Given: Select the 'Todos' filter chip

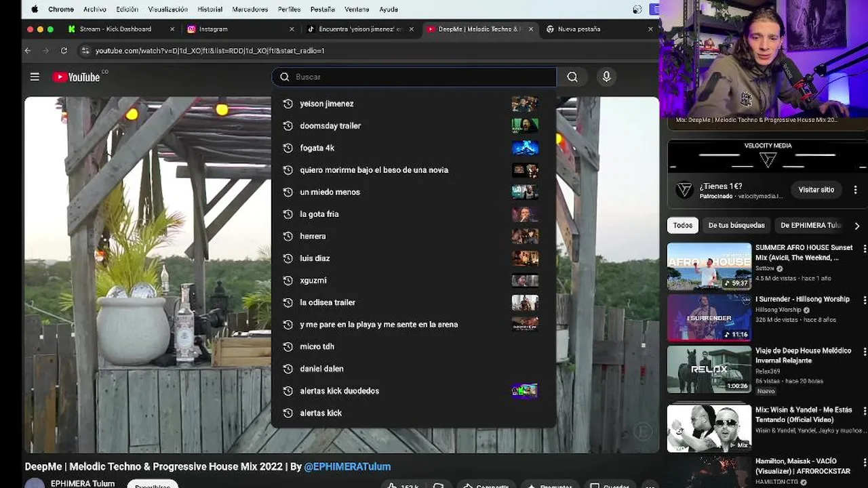Looking at the screenshot, I should click(683, 225).
